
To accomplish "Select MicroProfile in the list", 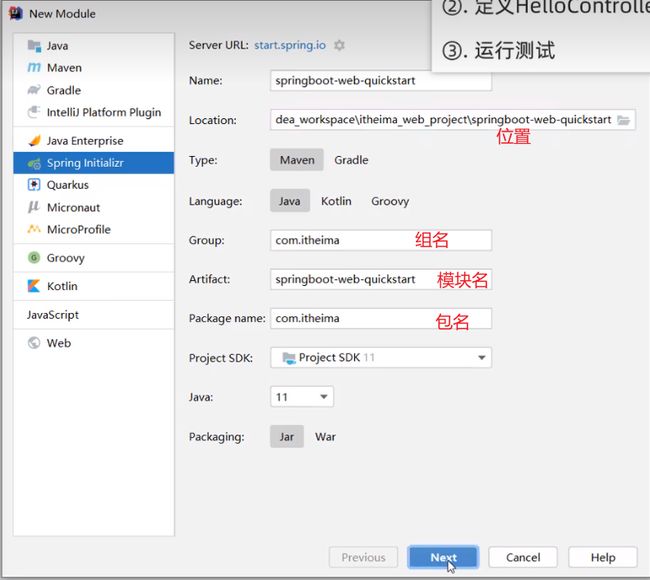I will tap(94, 229).
